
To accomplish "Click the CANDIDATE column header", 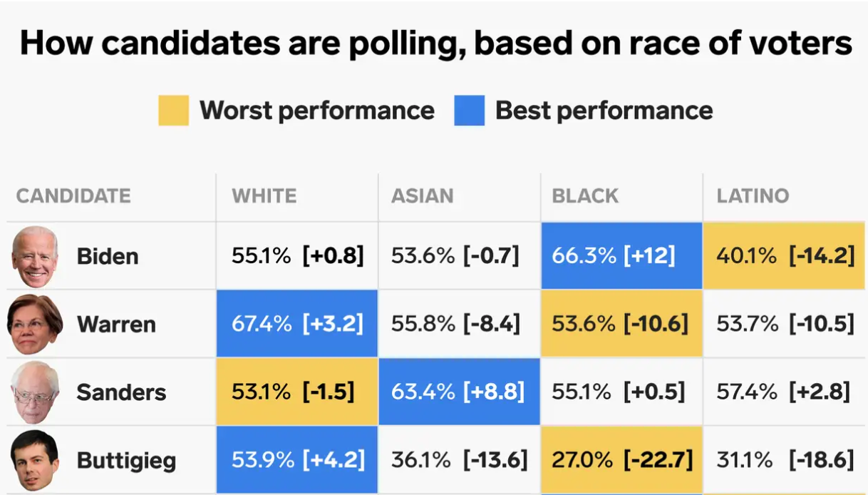I will click(73, 196).
